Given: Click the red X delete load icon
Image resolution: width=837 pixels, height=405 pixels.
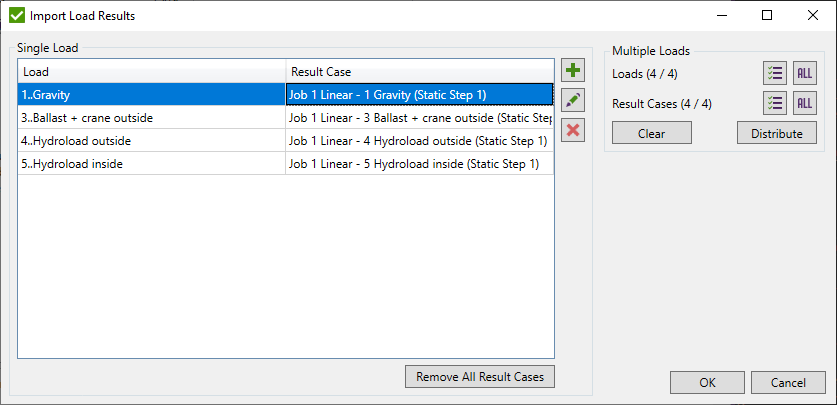Looking at the screenshot, I should point(573,130).
